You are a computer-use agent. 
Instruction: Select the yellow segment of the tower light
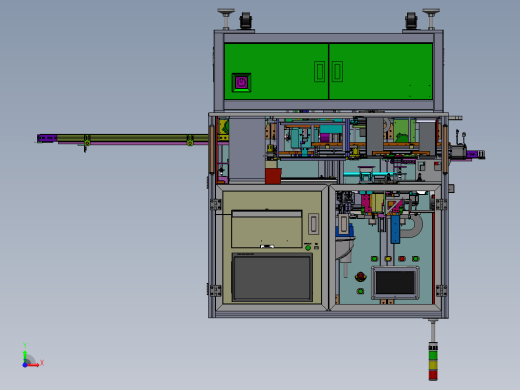(x=433, y=365)
